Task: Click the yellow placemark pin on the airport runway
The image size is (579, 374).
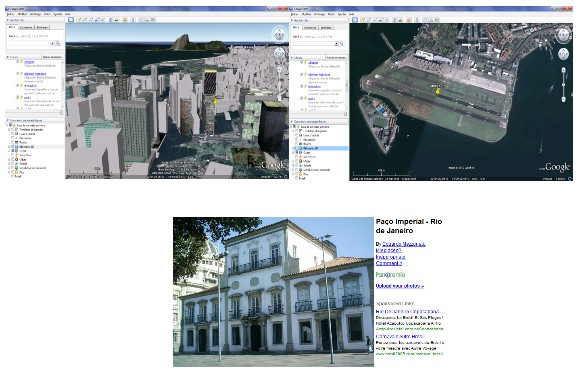Action: pyautogui.click(x=438, y=90)
